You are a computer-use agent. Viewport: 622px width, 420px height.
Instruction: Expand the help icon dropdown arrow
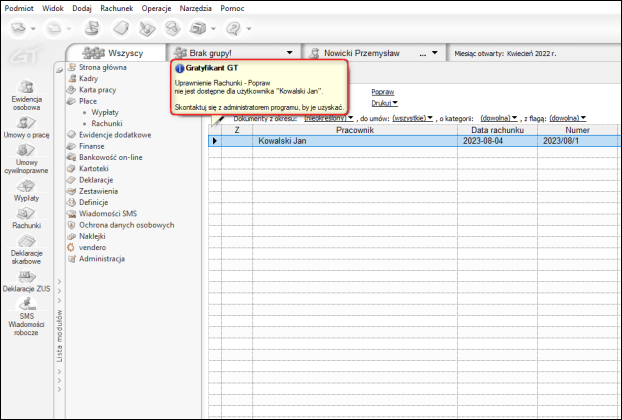point(249,29)
